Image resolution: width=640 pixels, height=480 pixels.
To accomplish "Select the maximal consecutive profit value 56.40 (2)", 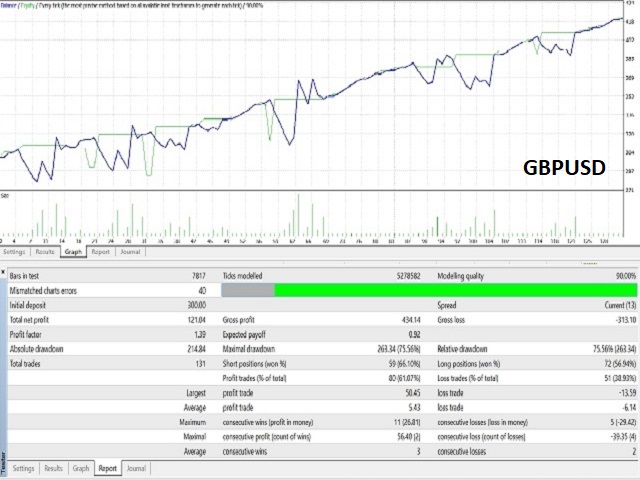I will coord(409,437).
